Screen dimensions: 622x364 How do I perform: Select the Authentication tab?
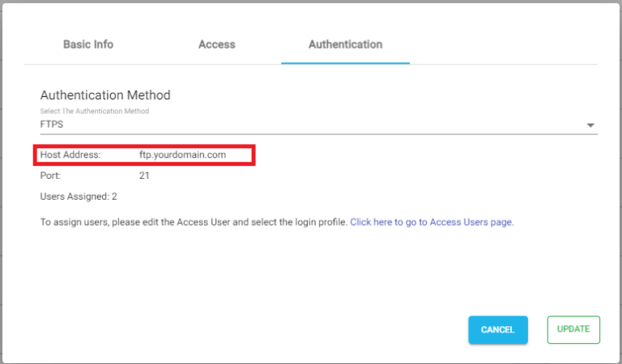[x=346, y=44]
